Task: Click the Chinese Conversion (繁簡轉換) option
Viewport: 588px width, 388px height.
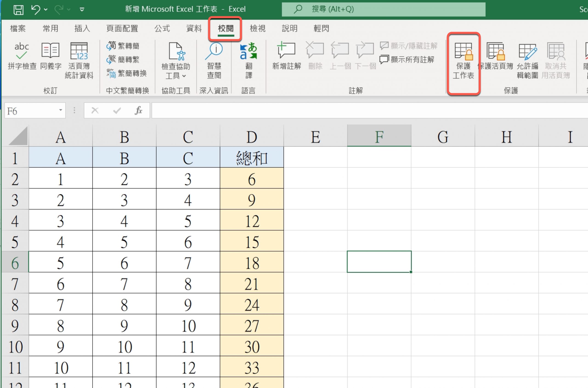Action: [127, 73]
